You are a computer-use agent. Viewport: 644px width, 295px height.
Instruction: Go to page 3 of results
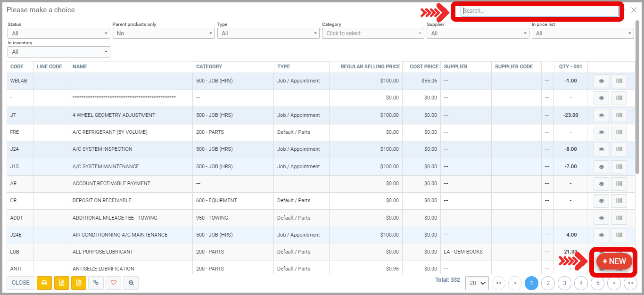[x=564, y=283]
